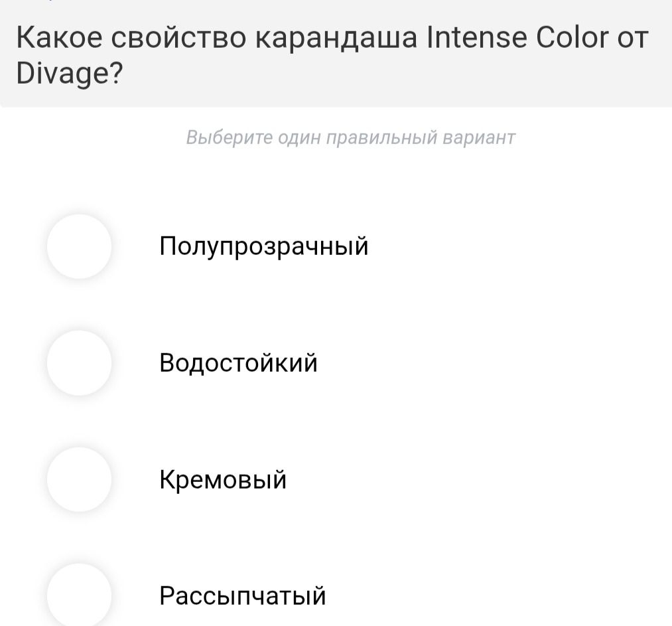672x626 pixels.
Task: Select the Полупрозрачный radio button
Action: pyautogui.click(x=80, y=246)
